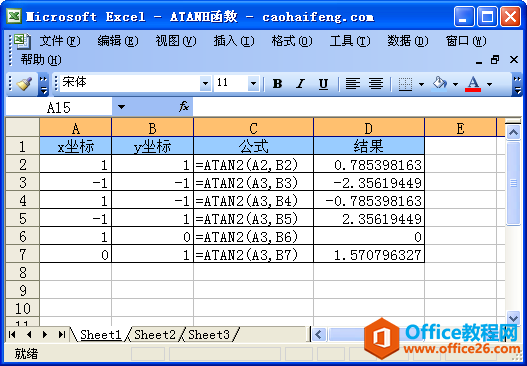Image resolution: width=527 pixels, height=366 pixels.
Task: Switch to the Sheet2 tab
Action: click(155, 334)
